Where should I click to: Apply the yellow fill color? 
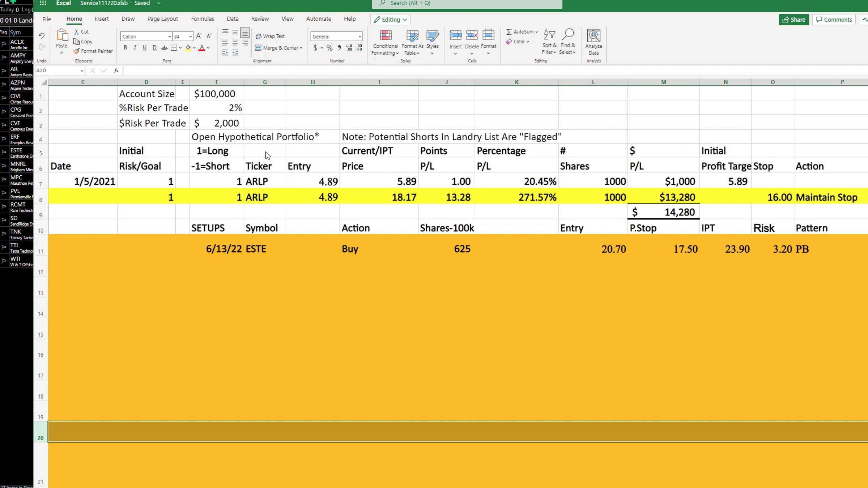point(188,48)
